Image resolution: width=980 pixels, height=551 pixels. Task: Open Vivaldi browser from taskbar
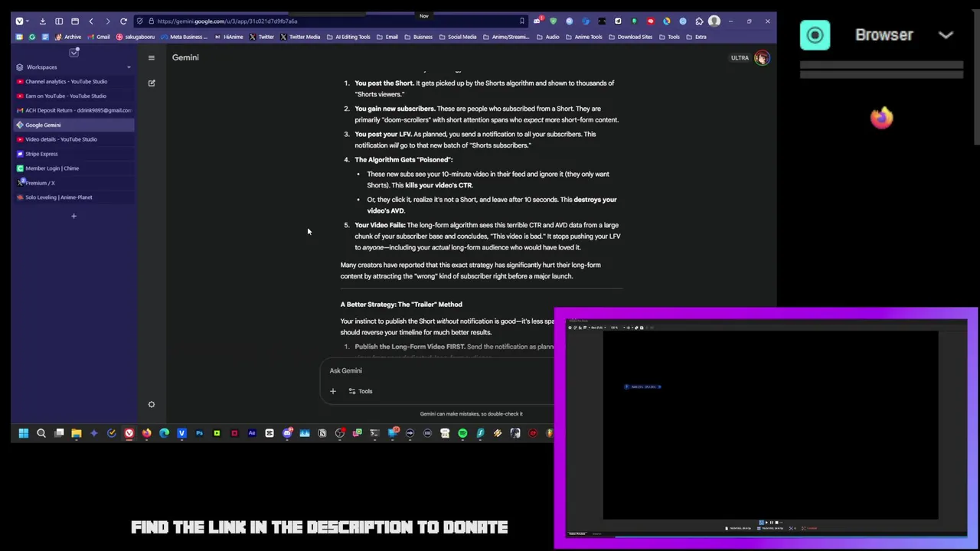129,433
